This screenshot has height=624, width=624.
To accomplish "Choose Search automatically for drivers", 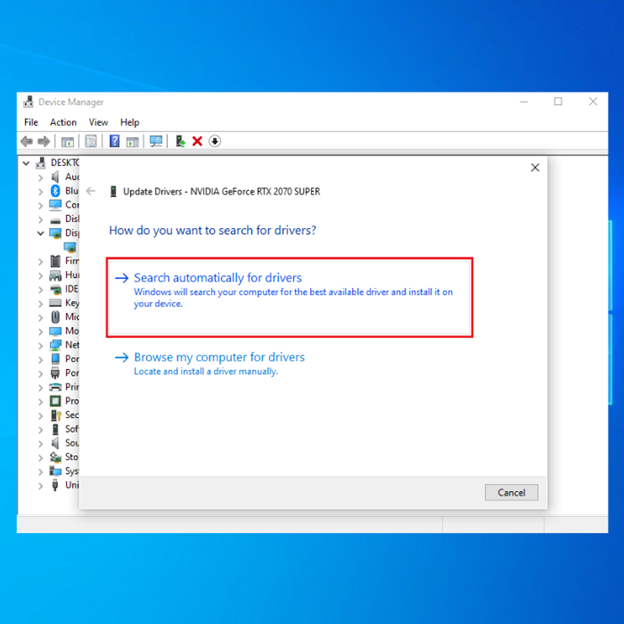I will point(290,297).
